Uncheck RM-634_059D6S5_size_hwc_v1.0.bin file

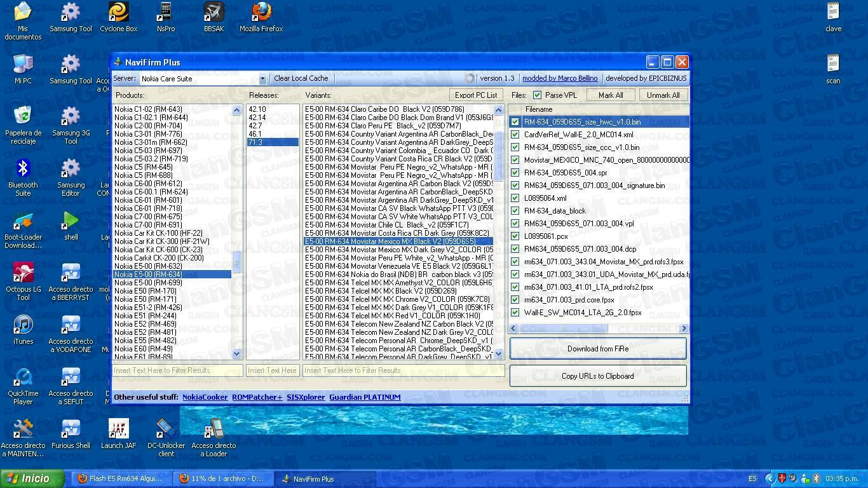point(515,122)
